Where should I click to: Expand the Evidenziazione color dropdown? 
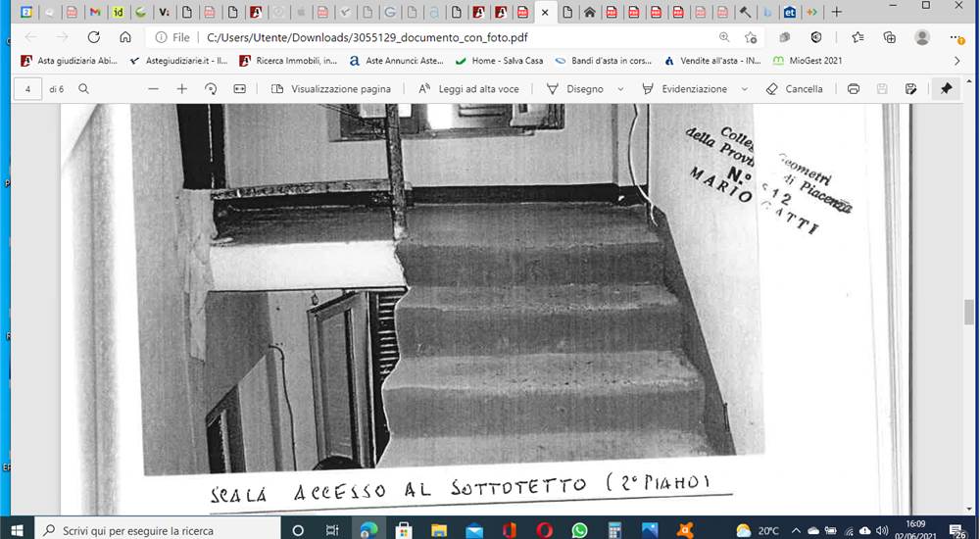745,89
